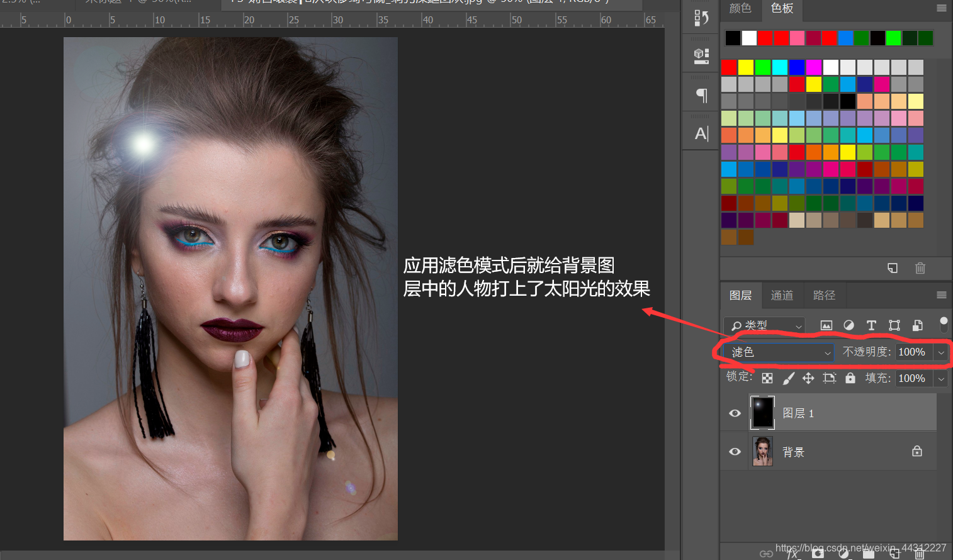Screen dimensions: 953x560
Task: Lock all attributes with the padlock icon
Action: tap(850, 378)
